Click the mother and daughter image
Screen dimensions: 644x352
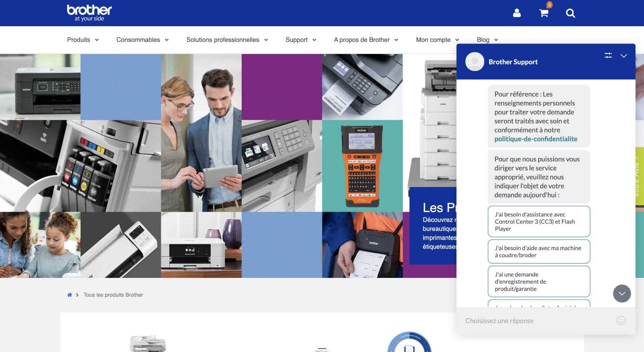tap(40, 245)
